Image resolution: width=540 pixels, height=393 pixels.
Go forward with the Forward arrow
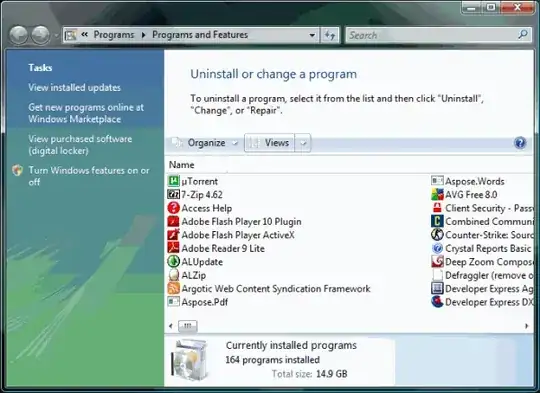point(41,35)
